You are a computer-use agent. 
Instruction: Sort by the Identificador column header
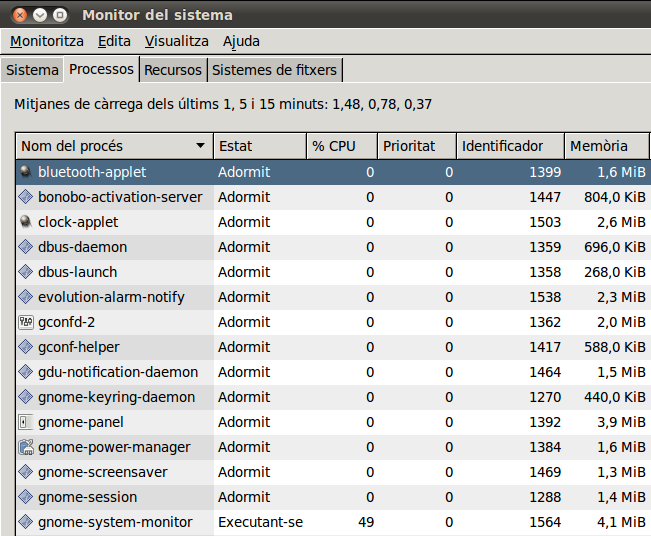(509, 146)
